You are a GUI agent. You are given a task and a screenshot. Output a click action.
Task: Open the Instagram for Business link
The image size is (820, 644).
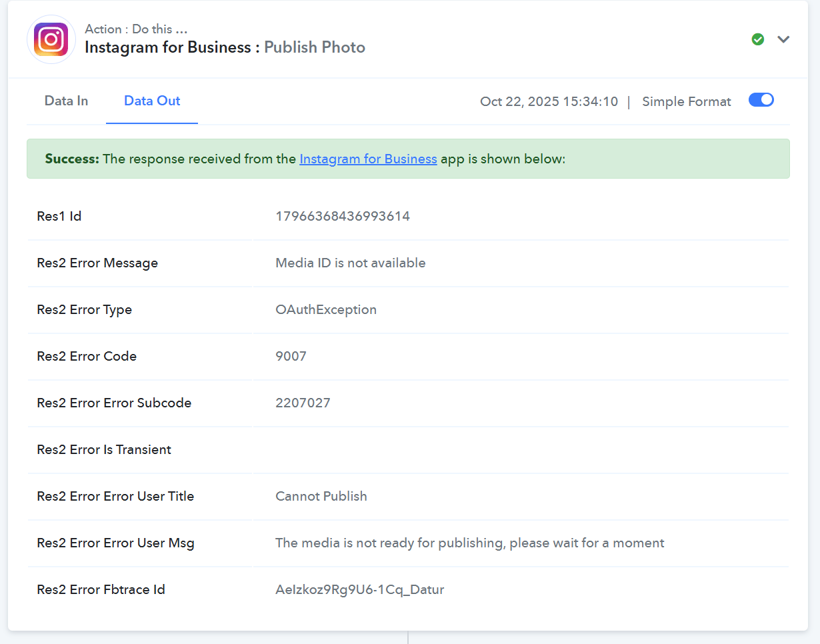(x=368, y=159)
